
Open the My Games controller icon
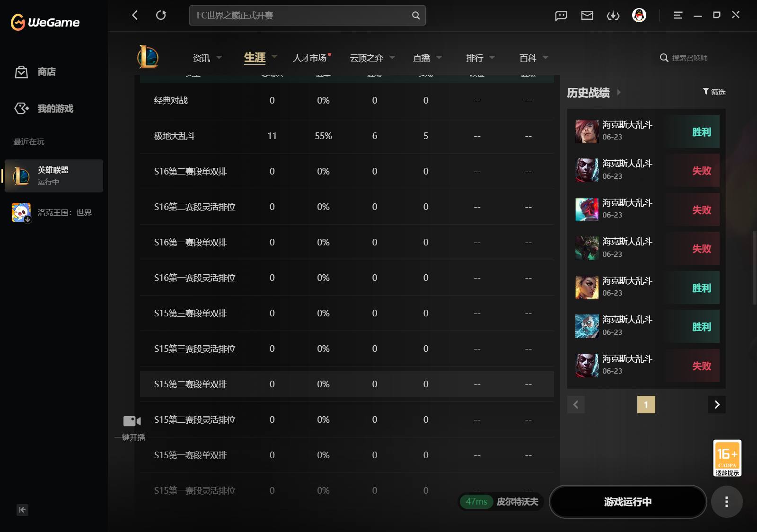tap(21, 108)
